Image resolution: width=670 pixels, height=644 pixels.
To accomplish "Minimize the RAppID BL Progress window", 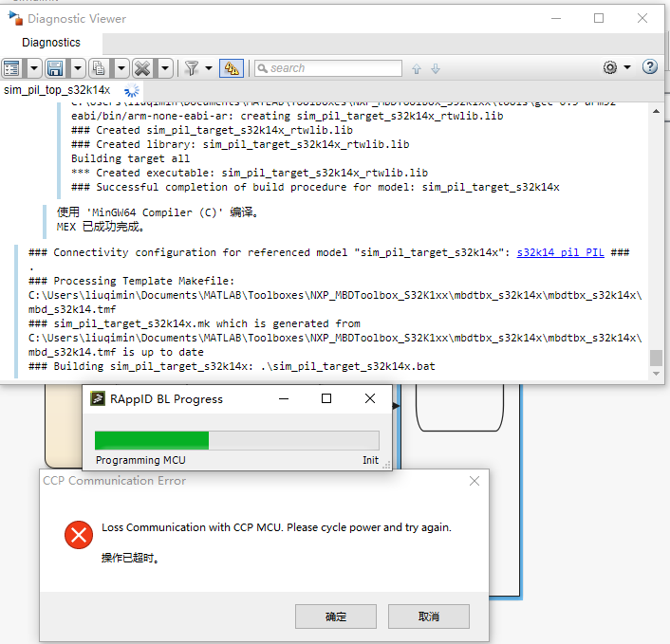I will [284, 398].
